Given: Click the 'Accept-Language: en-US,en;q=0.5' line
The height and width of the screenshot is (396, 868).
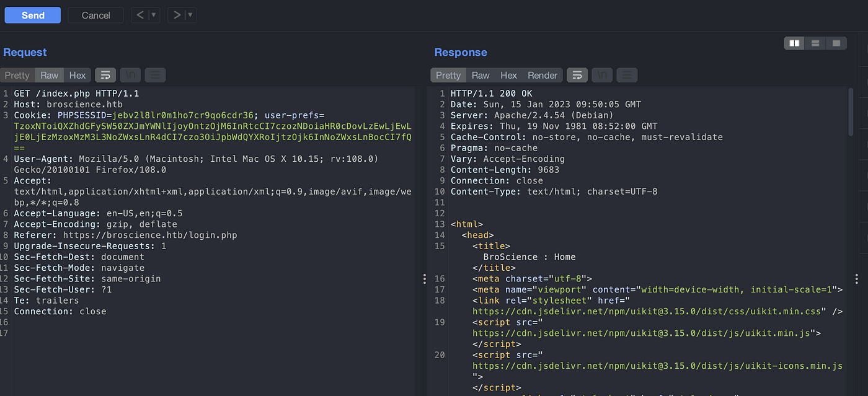Looking at the screenshot, I should pyautogui.click(x=98, y=213).
